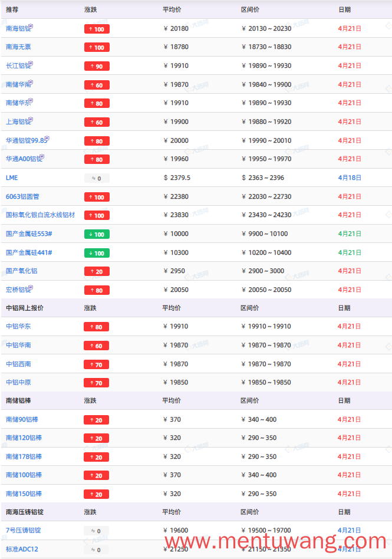Open the 国标氧化银白流水线铝材 link
The image size is (392, 559).
(x=40, y=215)
